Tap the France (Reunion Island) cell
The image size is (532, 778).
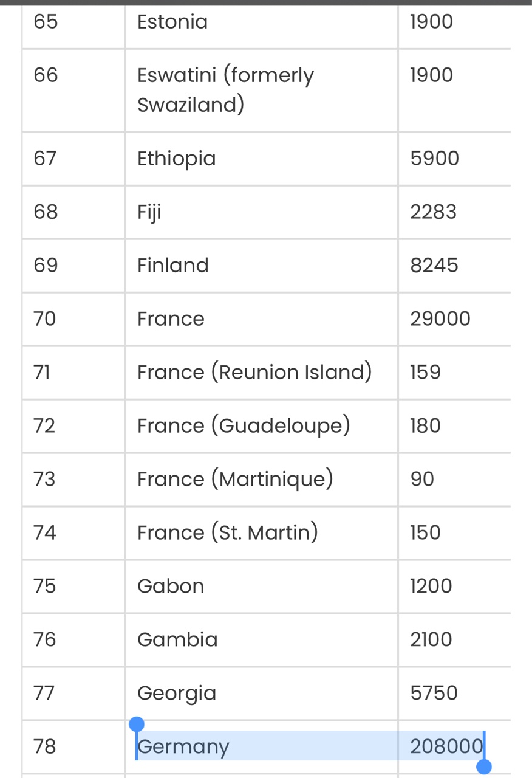(254, 372)
